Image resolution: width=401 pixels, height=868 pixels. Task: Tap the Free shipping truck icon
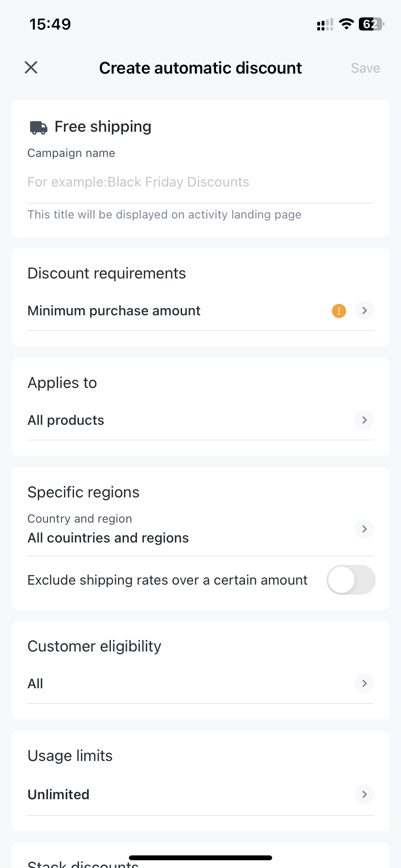click(39, 127)
